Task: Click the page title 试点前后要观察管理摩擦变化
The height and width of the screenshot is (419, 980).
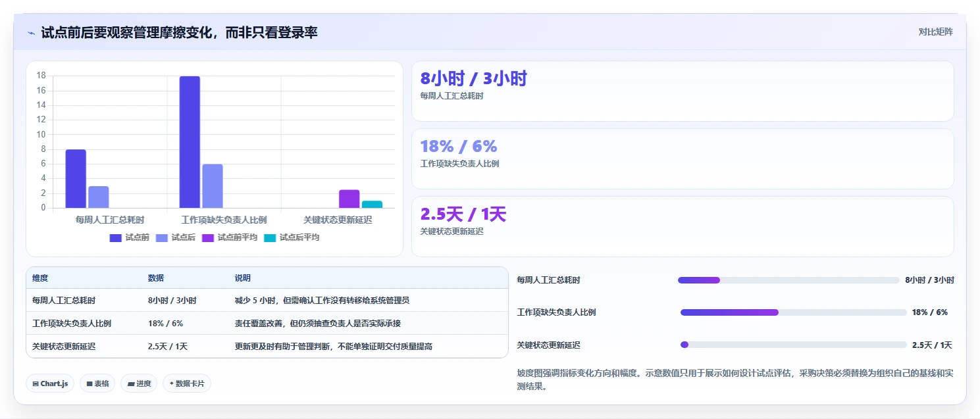Action: [x=179, y=32]
